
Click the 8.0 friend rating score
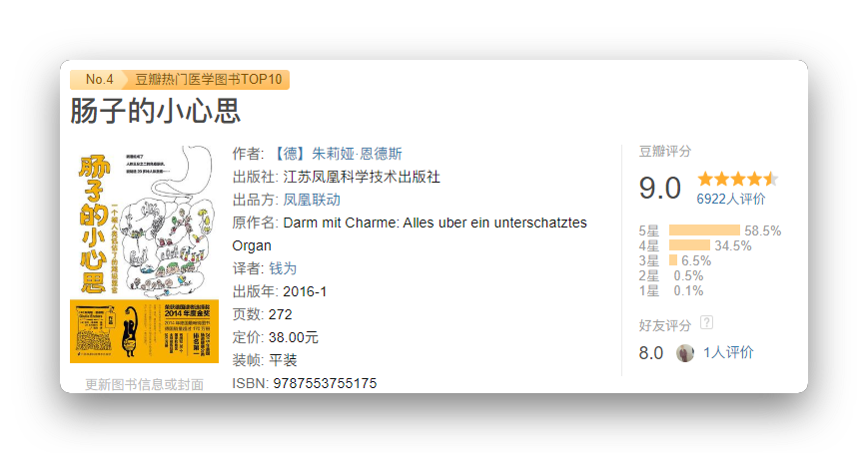651,353
